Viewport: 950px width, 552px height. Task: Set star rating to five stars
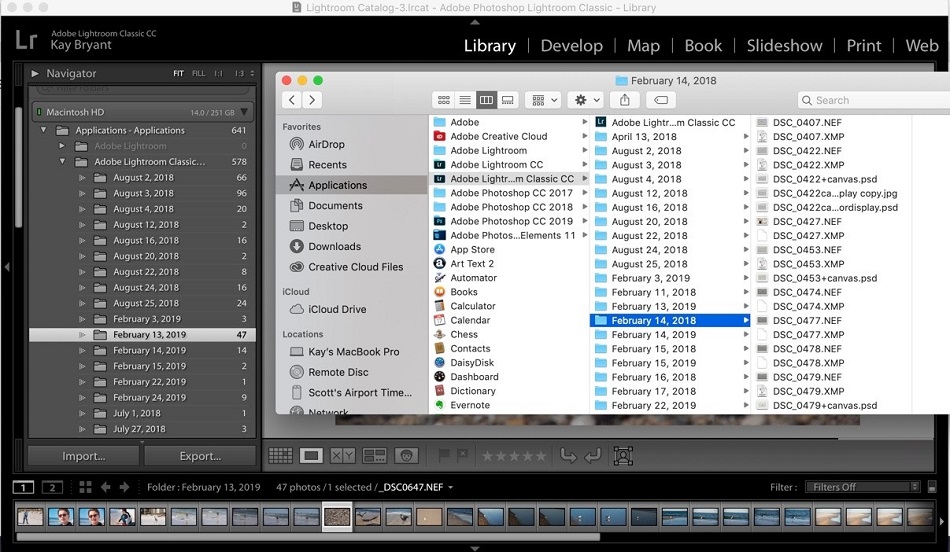click(540, 456)
